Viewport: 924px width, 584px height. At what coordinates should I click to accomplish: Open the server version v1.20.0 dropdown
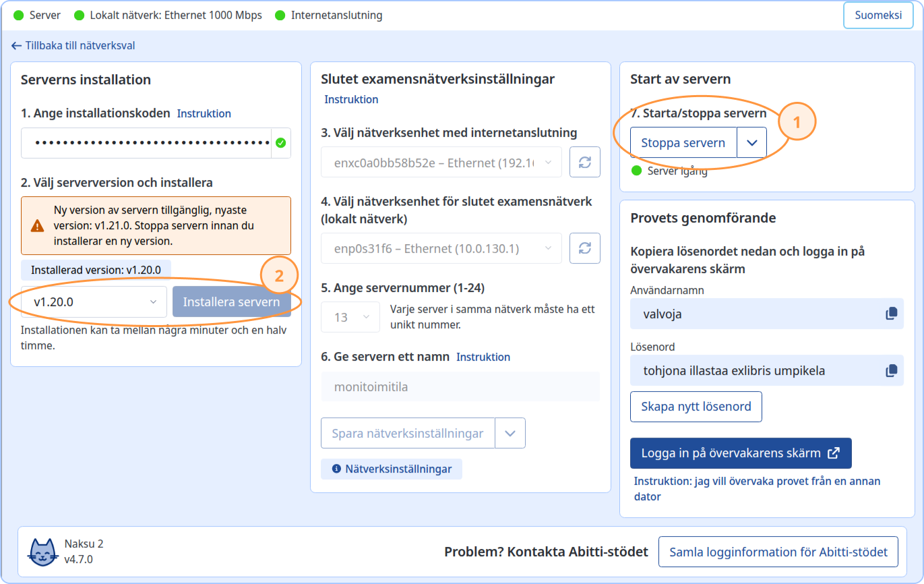pos(94,302)
